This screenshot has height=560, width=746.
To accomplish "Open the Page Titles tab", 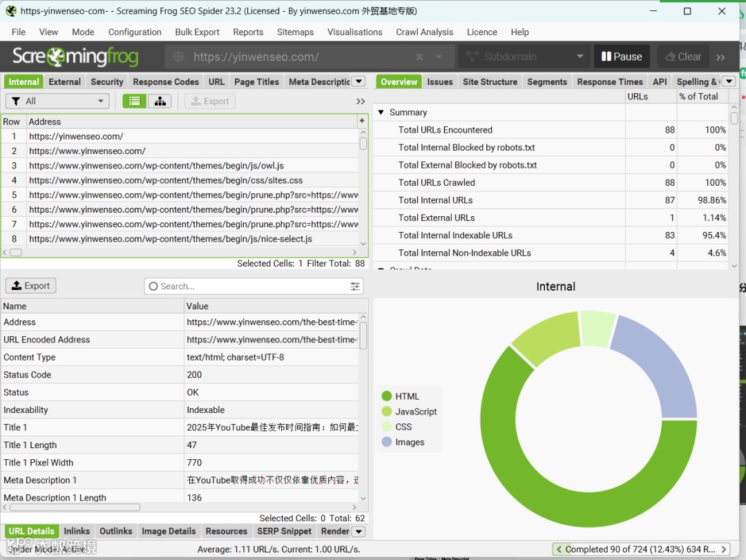I will 256,81.
